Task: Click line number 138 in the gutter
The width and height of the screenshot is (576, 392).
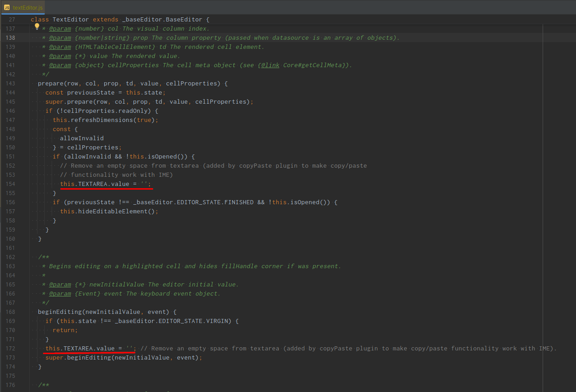Action: click(x=10, y=37)
